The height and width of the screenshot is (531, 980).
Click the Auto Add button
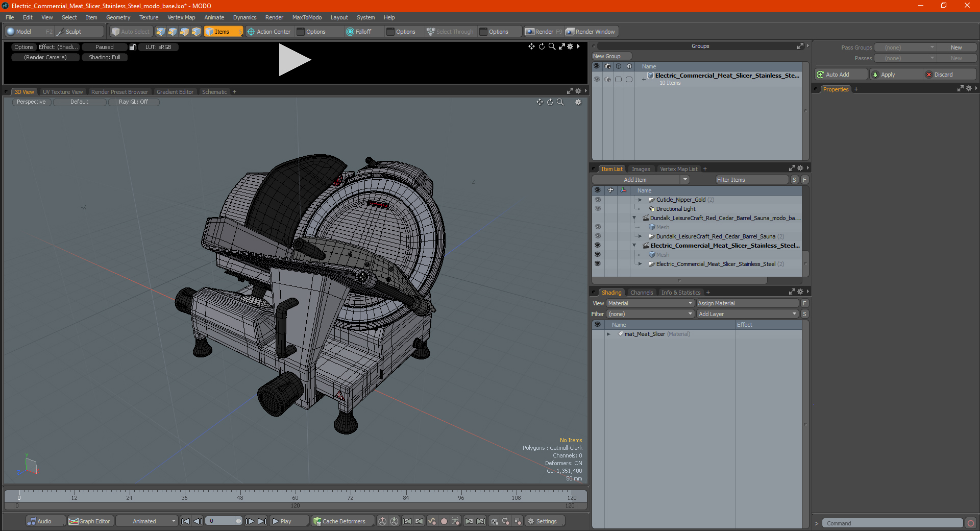click(841, 75)
